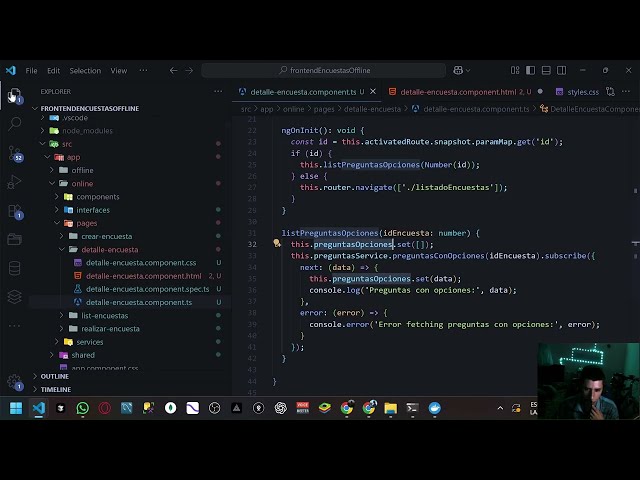The height and width of the screenshot is (480, 640).
Task: Open the folder-style view icon in activity bar
Action: [15, 239]
